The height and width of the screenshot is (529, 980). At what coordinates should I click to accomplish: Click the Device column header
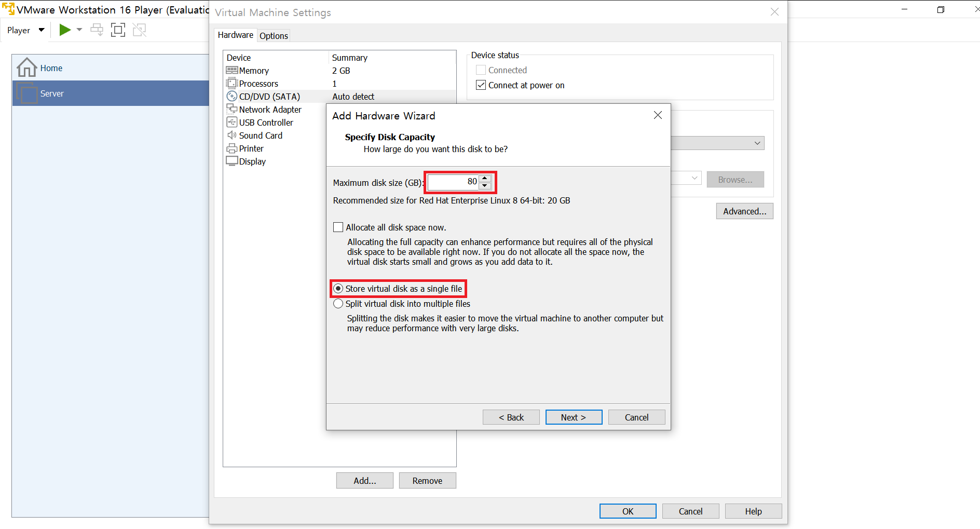coord(239,58)
